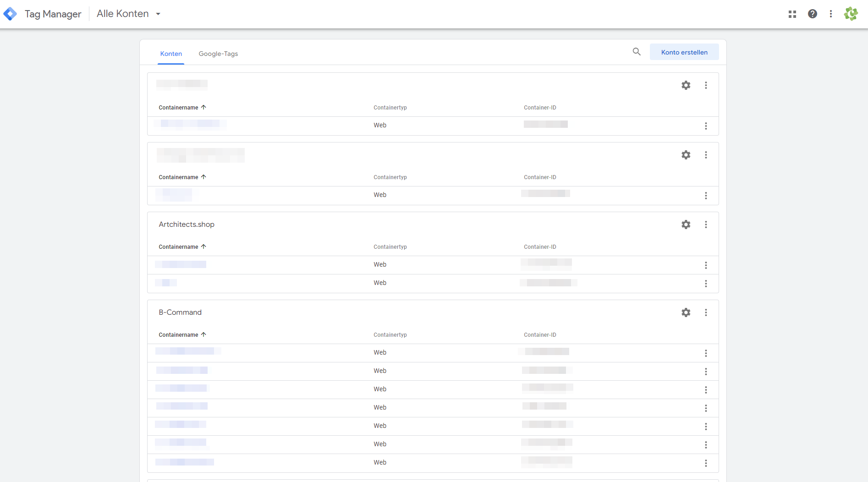Image resolution: width=868 pixels, height=482 pixels.
Task: Sort second account containers by Containername
Action: (x=182, y=177)
